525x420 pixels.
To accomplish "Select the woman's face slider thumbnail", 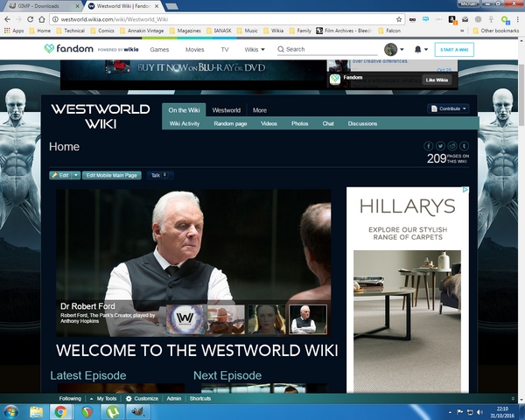I will [267, 319].
